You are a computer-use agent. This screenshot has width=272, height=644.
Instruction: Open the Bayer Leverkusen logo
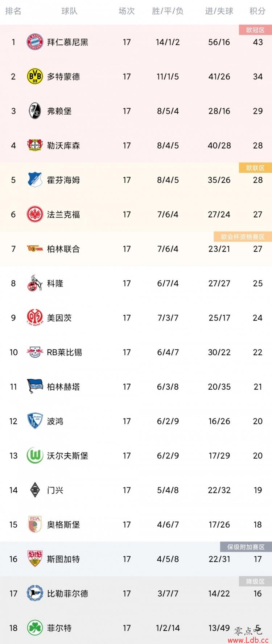[x=35, y=145]
